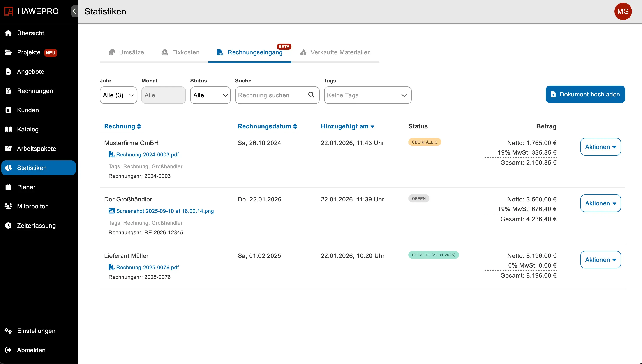Collapse the sidebar with the chevron button

click(74, 11)
